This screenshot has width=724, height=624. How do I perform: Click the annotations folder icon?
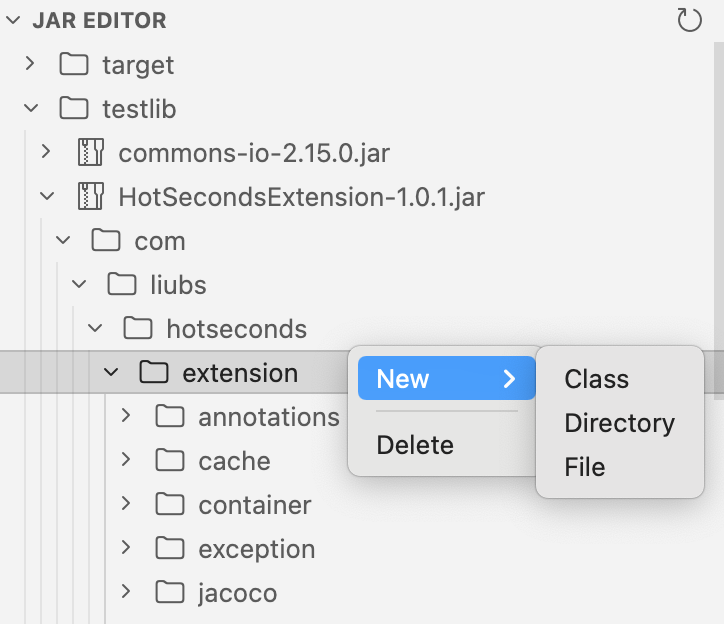point(171,417)
